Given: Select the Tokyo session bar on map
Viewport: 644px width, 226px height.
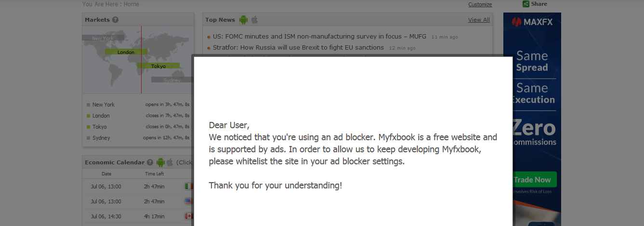Looking at the screenshot, I should (x=158, y=66).
